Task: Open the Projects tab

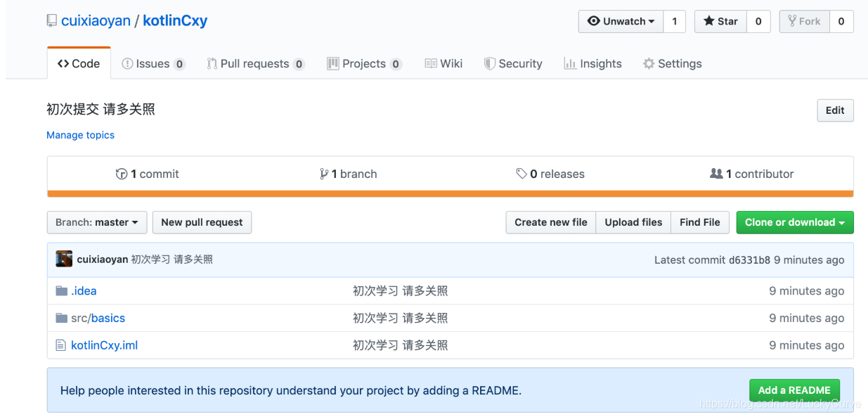Action: (x=364, y=63)
